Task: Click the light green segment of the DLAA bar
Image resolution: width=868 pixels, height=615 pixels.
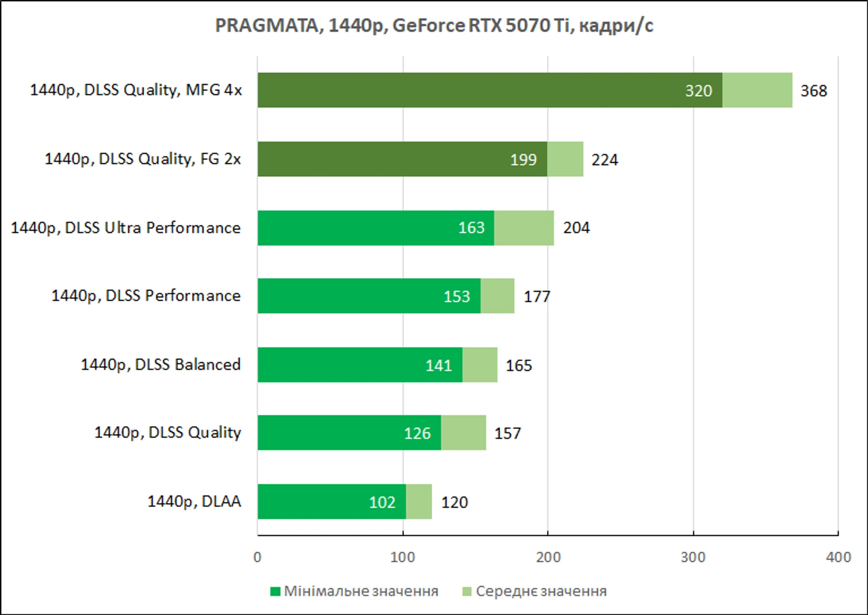Action: click(419, 501)
